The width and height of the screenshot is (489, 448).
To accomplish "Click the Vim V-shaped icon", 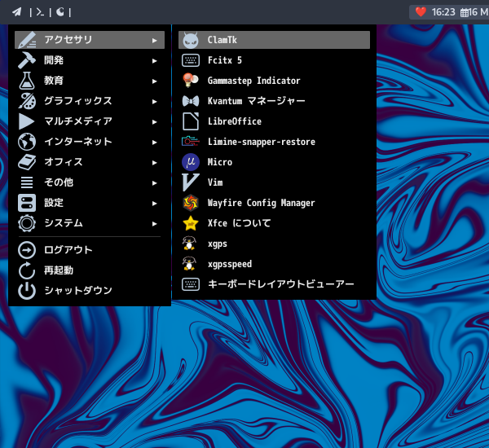I will click(191, 182).
